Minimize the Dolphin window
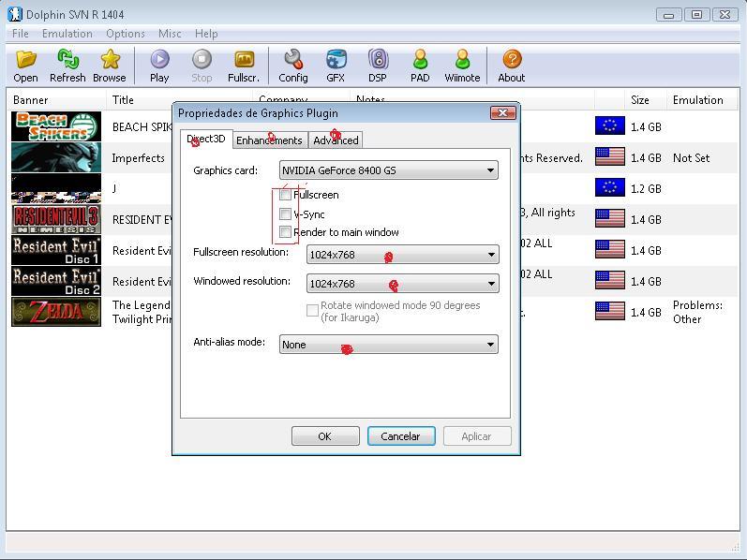747x560 pixels. (669, 15)
